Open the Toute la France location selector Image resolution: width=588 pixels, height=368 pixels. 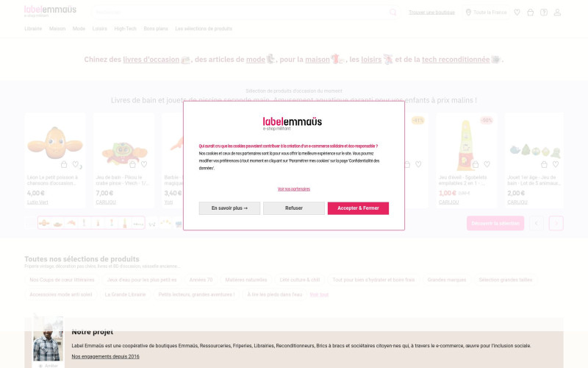487,13
